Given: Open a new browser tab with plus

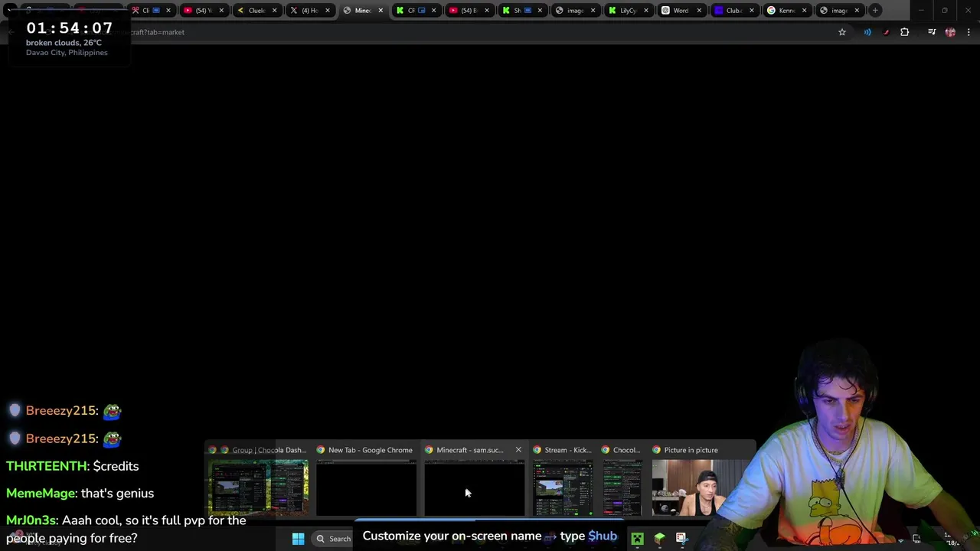Looking at the screenshot, I should [x=875, y=11].
